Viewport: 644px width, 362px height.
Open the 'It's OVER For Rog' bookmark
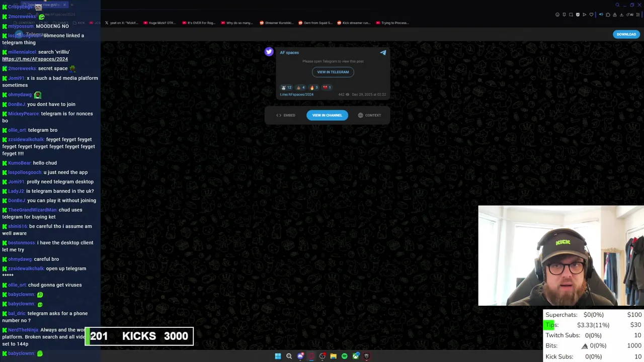199,23
